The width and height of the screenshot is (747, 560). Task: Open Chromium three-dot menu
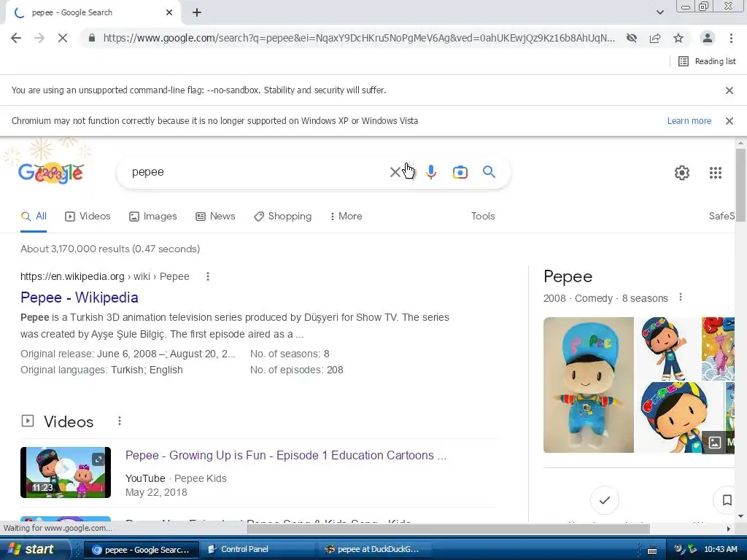click(x=731, y=38)
